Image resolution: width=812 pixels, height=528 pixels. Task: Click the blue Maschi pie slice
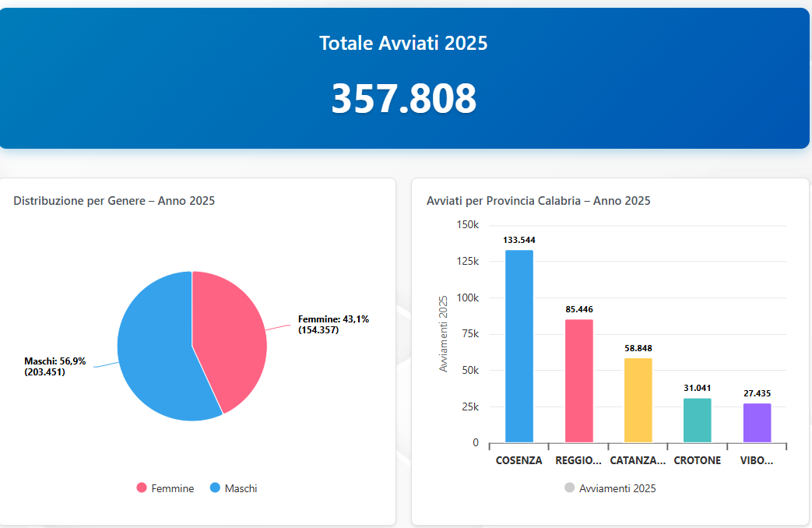click(156, 352)
